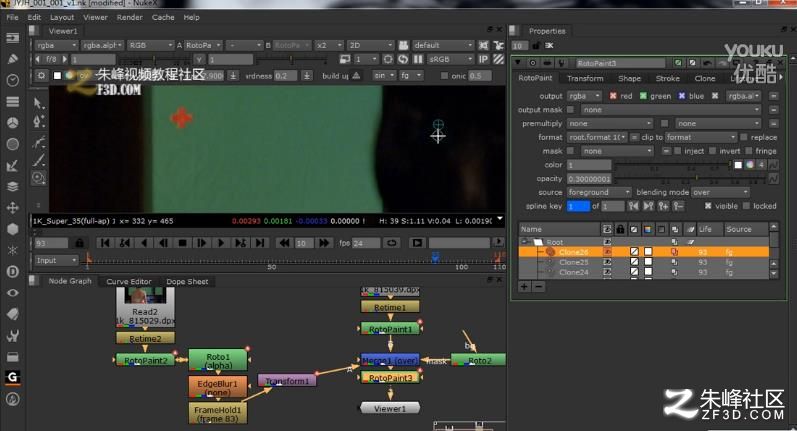Viewport: 797px width, 431px height.
Task: Open the Cache menu
Action: (x=163, y=17)
